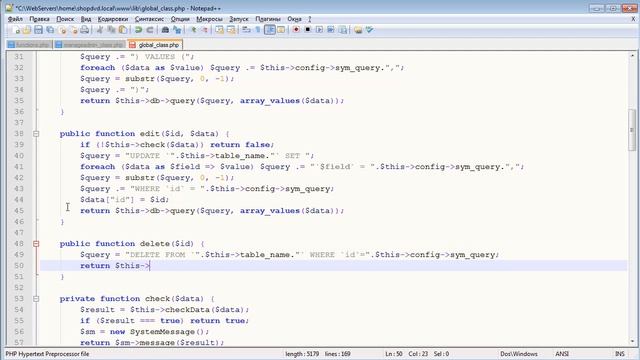640x360 pixels.
Task: Print the document using the printer icon
Action: click(x=84, y=30)
